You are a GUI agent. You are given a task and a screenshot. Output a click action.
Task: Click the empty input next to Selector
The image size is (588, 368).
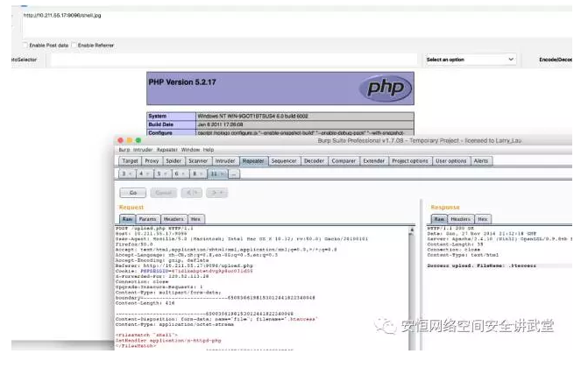[234, 60]
